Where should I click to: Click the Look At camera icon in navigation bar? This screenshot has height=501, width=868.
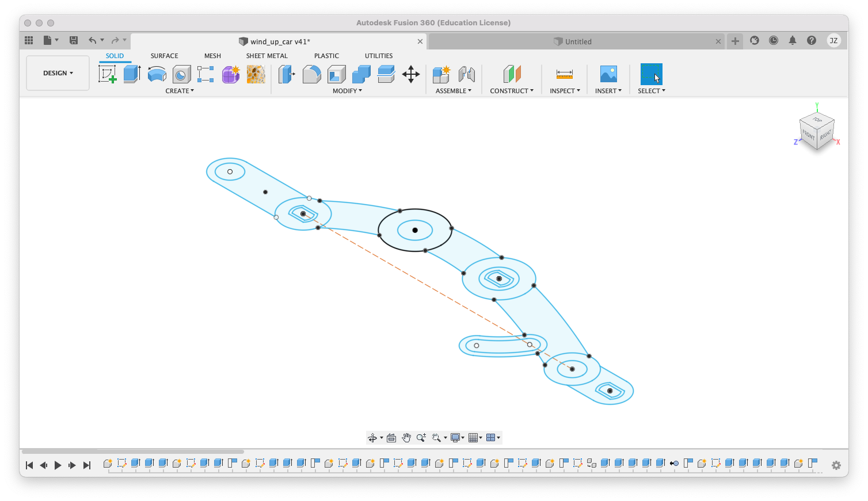click(391, 438)
